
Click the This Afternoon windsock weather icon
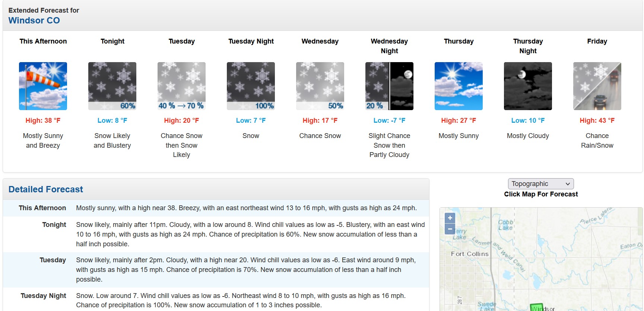(43, 86)
